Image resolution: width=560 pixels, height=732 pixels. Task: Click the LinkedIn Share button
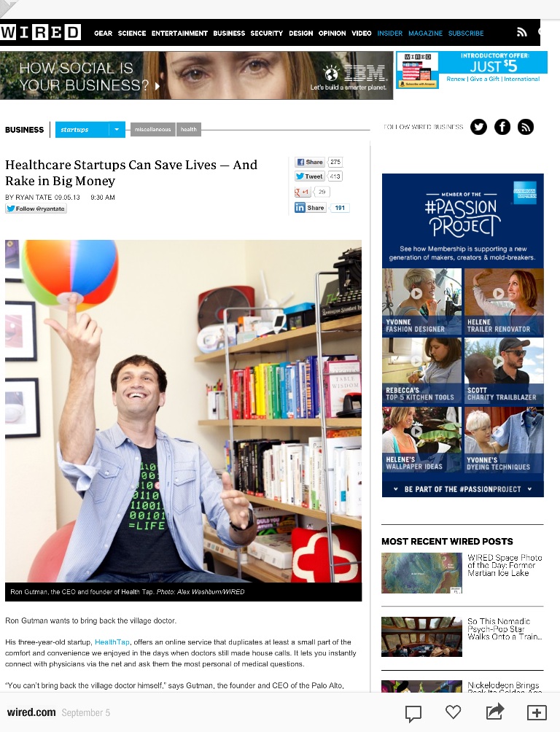[x=310, y=208]
